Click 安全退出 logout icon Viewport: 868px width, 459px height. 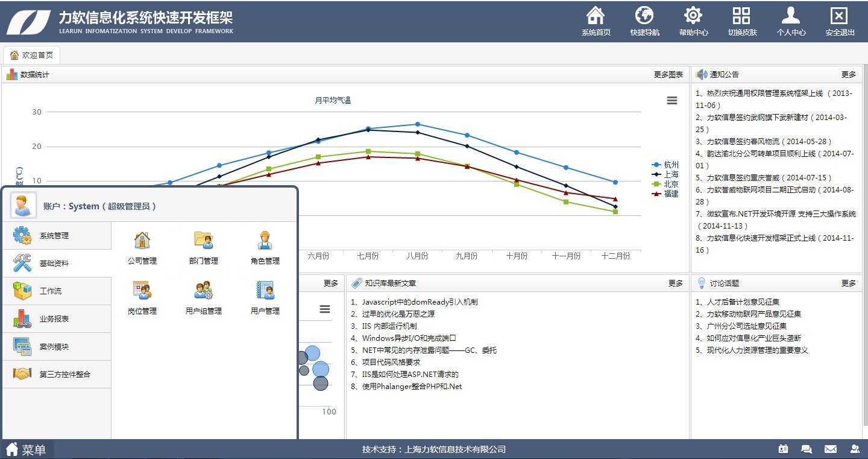point(839,16)
